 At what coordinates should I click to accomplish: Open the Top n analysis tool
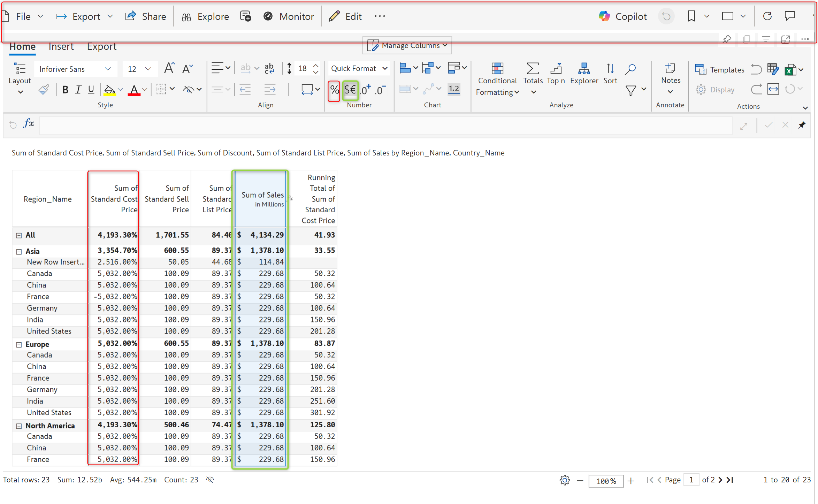pyautogui.click(x=556, y=69)
